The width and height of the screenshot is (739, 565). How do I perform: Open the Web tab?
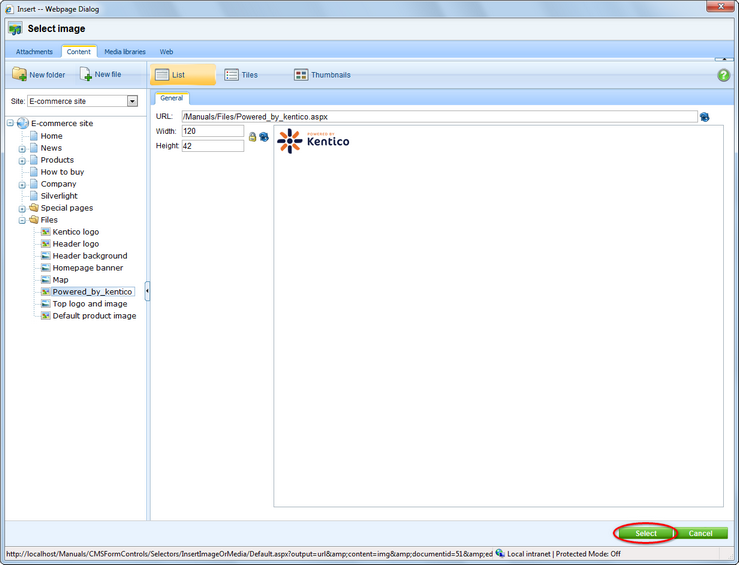[166, 52]
